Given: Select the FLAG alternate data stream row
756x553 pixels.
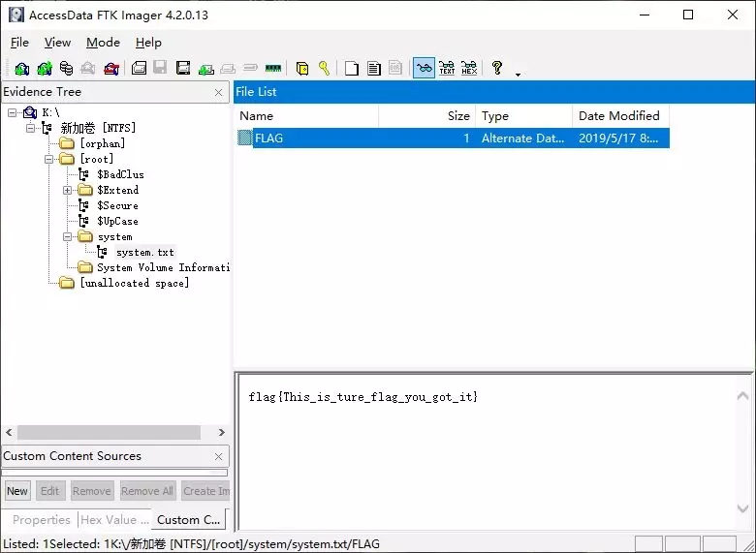Looking at the screenshot, I should pyautogui.click(x=454, y=138).
